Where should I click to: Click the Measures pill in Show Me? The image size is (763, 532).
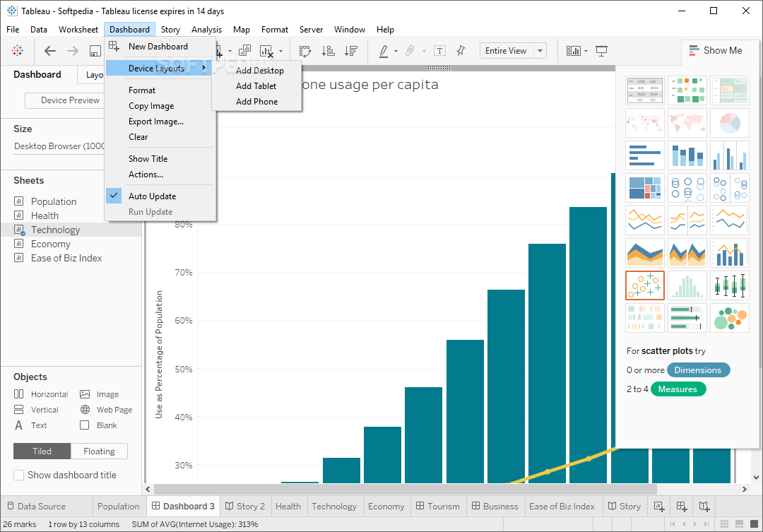pos(678,389)
